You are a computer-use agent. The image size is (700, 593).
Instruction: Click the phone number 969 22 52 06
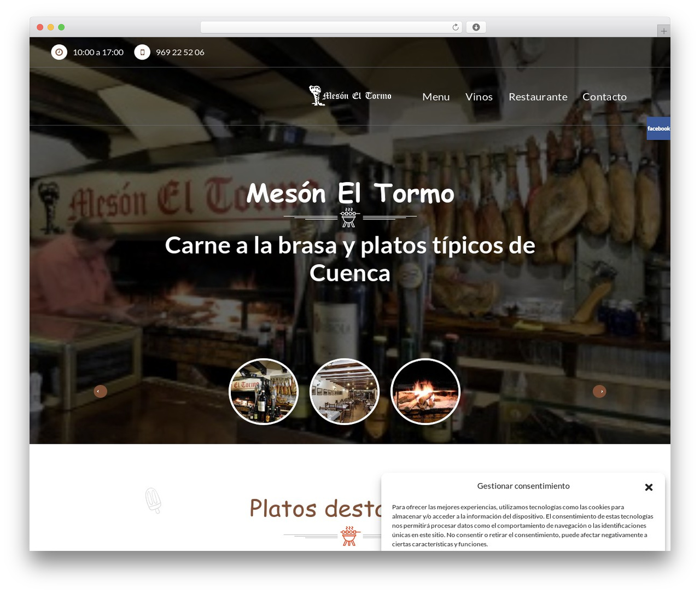coord(180,53)
